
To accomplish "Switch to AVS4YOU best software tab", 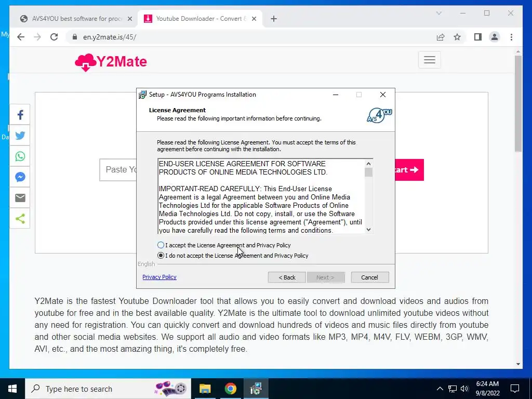I will (x=77, y=19).
